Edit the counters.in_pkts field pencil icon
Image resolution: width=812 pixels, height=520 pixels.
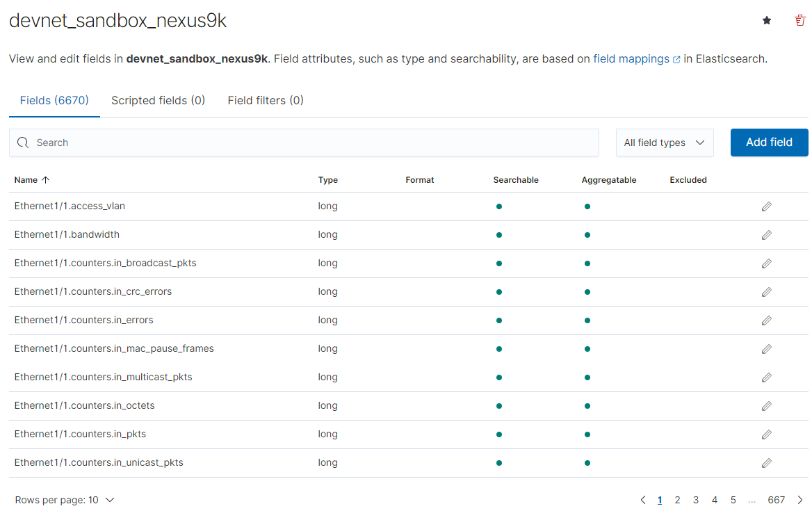(766, 434)
